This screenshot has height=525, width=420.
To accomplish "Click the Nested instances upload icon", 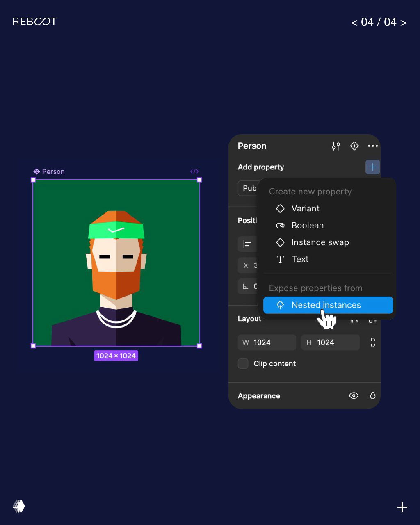I will coord(280,305).
